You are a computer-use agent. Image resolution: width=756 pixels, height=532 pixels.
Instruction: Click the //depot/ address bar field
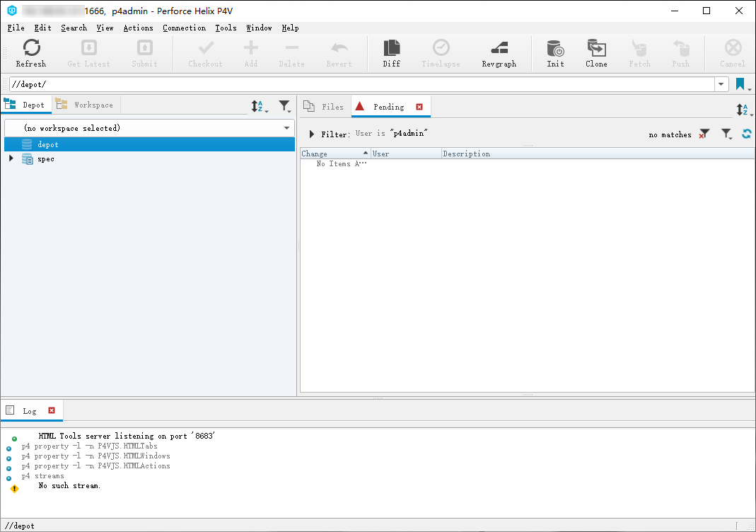pyautogui.click(x=361, y=84)
